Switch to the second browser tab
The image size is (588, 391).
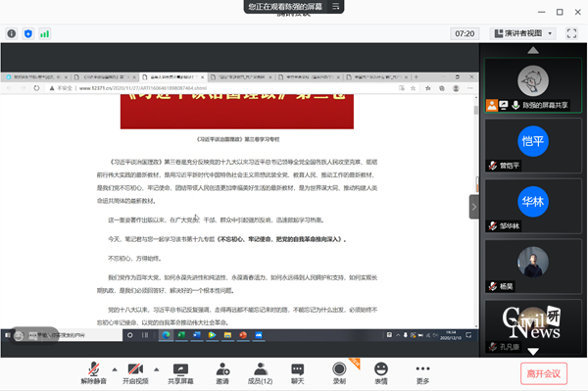(x=105, y=76)
